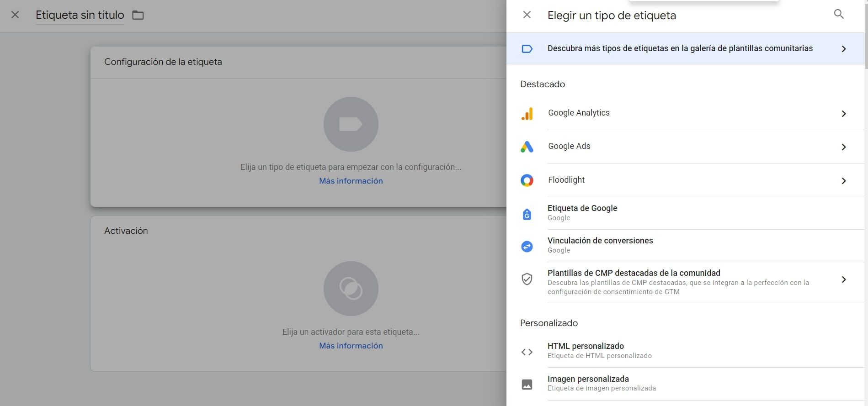Screen dimensions: 868x406
Task: Close the untitled tag editor
Action: pyautogui.click(x=15, y=15)
